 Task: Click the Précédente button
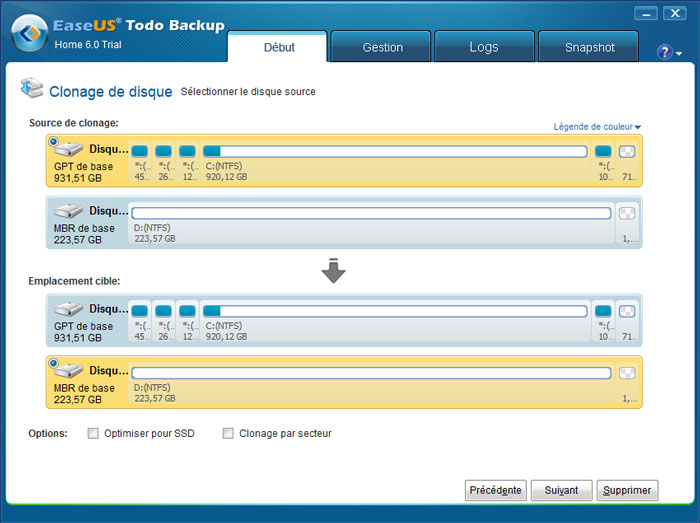(495, 490)
